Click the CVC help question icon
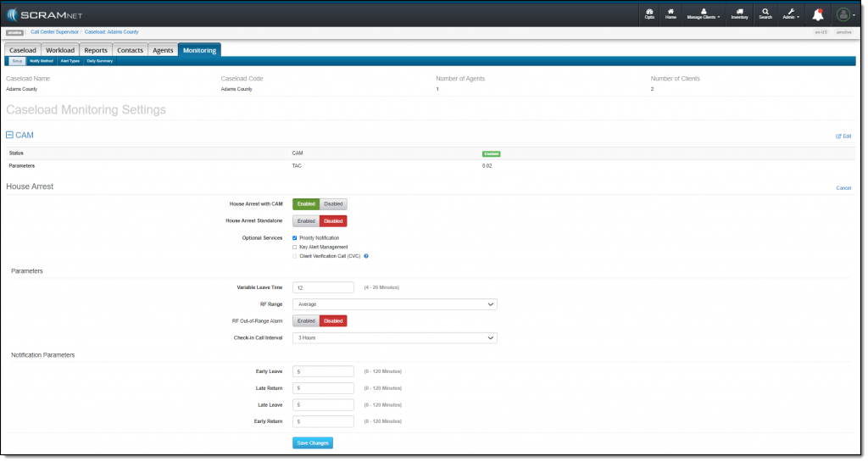This screenshot has height=462, width=868. (x=366, y=255)
